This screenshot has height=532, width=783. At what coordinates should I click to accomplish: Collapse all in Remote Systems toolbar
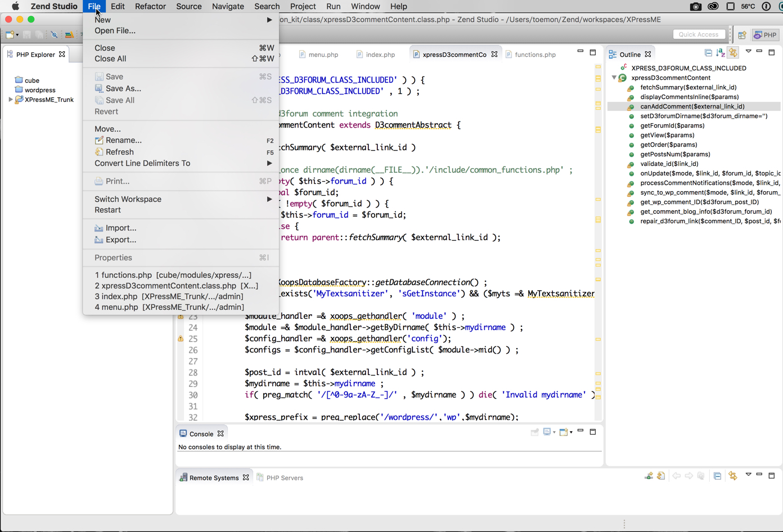(717, 476)
